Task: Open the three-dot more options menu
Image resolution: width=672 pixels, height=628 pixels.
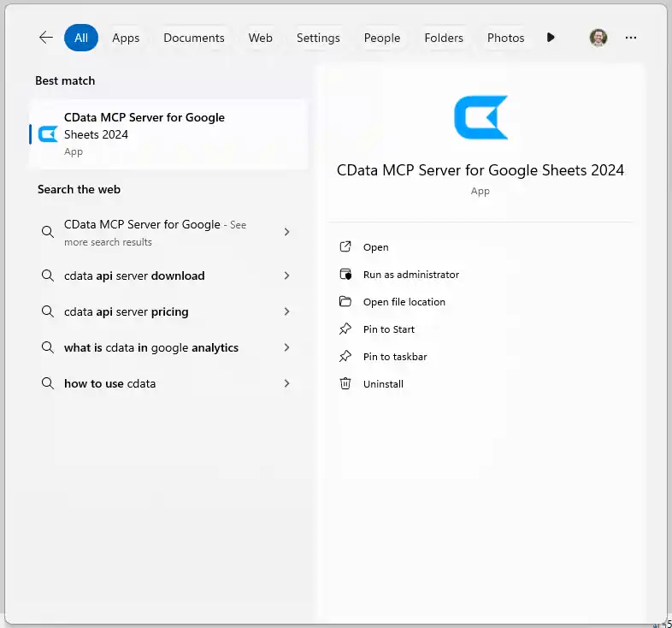Action: pos(631,38)
